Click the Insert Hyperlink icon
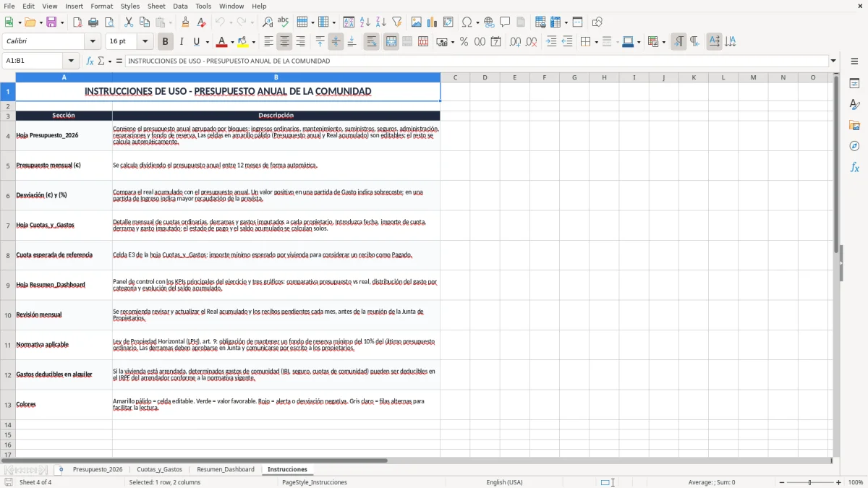 coord(489,22)
